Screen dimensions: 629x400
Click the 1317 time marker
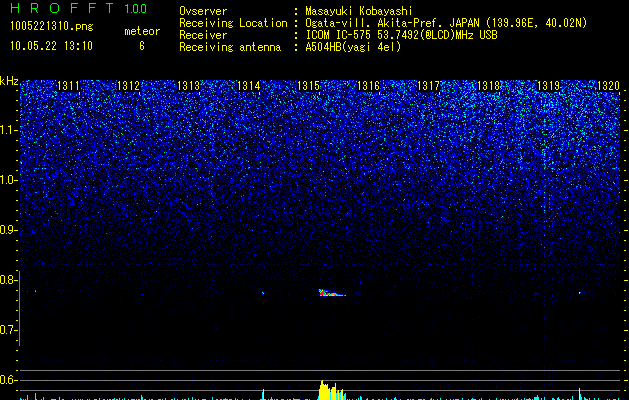pyautogui.click(x=428, y=86)
